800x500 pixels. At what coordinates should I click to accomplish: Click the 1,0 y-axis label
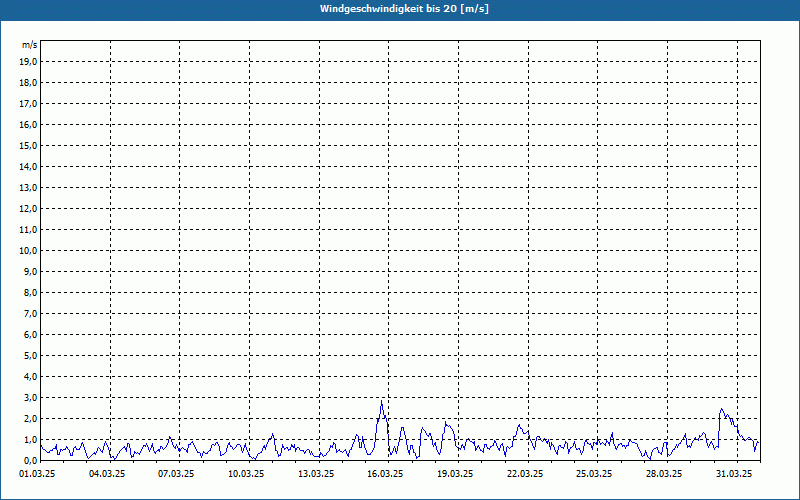[31, 439]
